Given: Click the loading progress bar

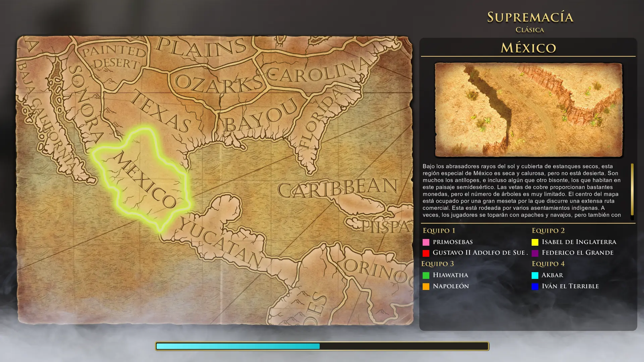Looking at the screenshot, I should (x=322, y=346).
